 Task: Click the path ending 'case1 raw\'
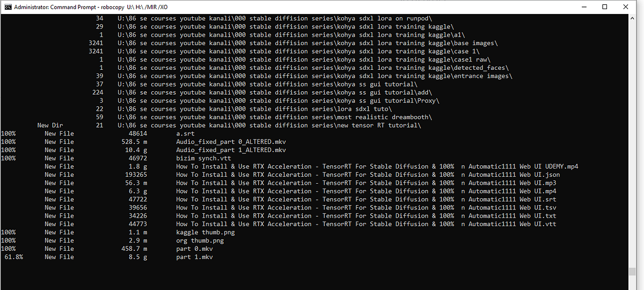point(304,60)
